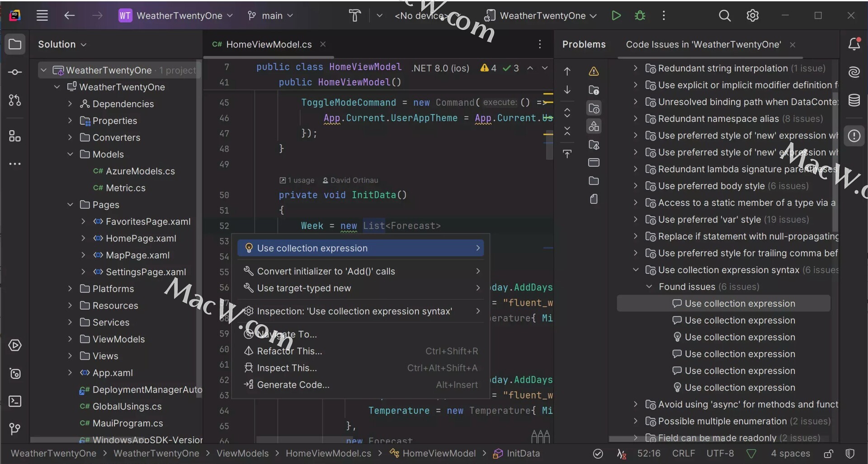Collapse the Pages folder
Image resolution: width=868 pixels, height=464 pixels.
(x=70, y=205)
